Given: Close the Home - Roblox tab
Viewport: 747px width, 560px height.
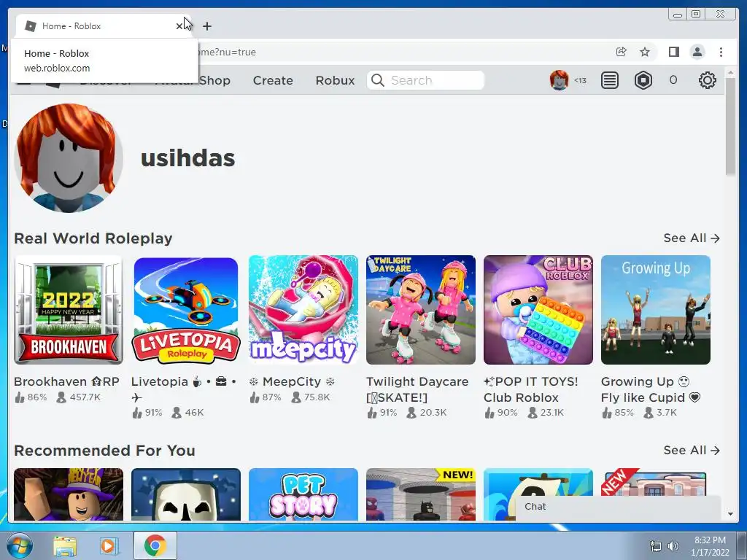Looking at the screenshot, I should pyautogui.click(x=179, y=26).
